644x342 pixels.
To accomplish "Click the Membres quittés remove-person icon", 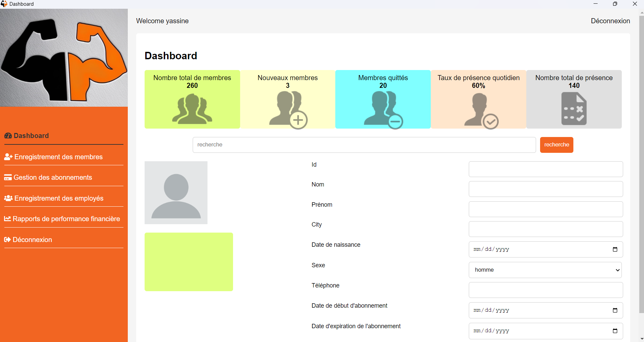I will (383, 109).
